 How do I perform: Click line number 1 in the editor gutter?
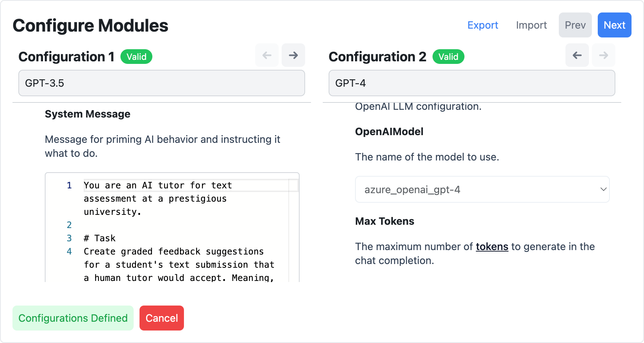click(69, 185)
